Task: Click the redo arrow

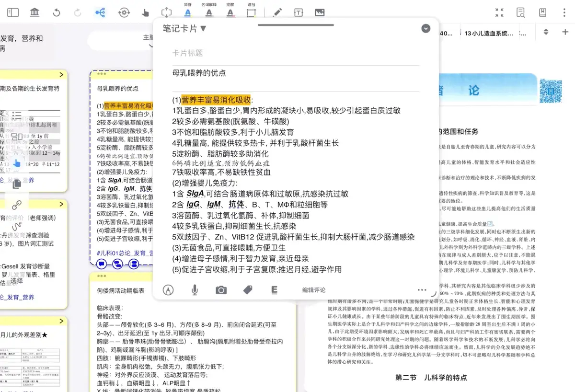Action: pos(78,13)
